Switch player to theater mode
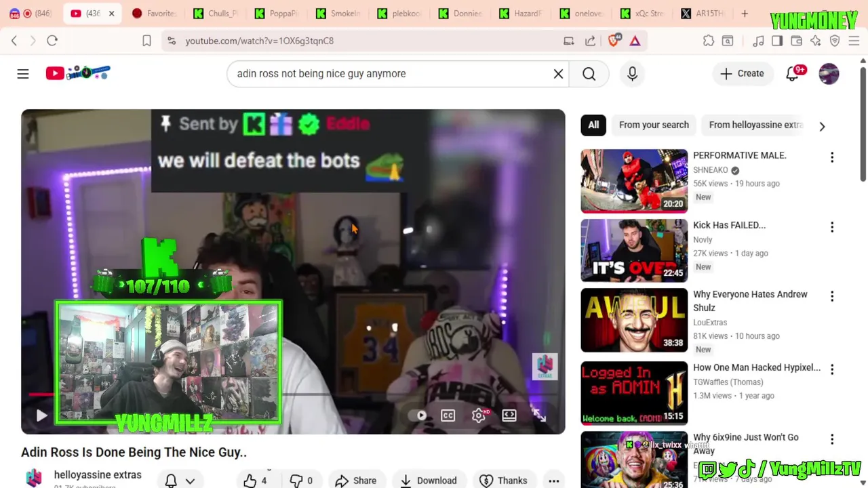 pyautogui.click(x=509, y=415)
